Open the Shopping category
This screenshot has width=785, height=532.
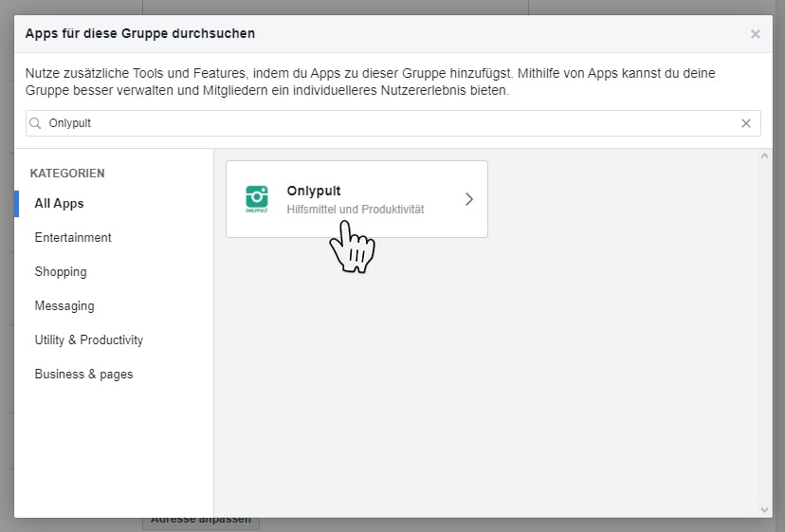61,271
